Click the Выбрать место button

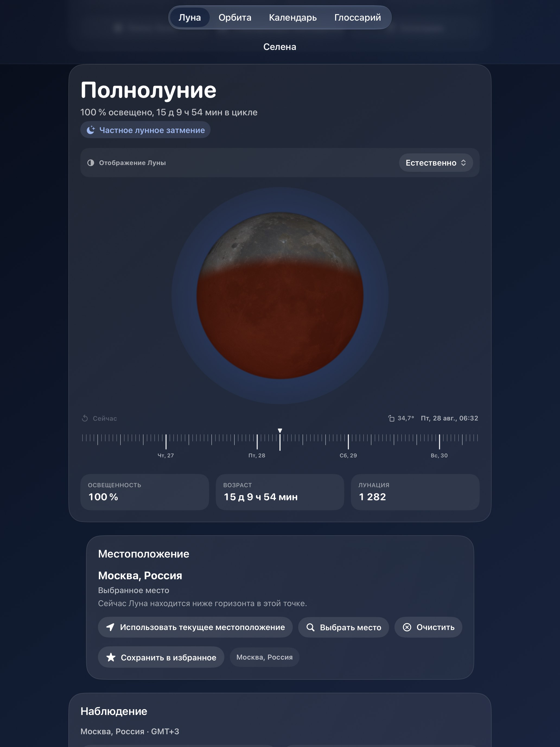pos(343,627)
